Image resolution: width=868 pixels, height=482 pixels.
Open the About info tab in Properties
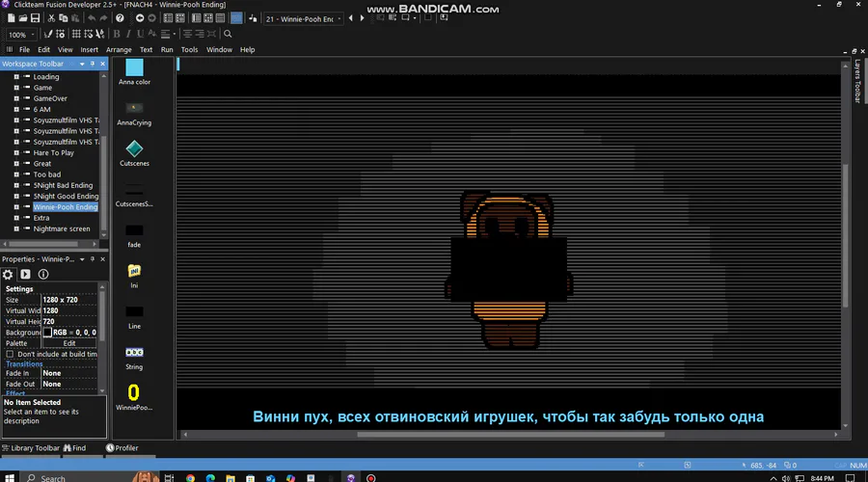(x=43, y=274)
